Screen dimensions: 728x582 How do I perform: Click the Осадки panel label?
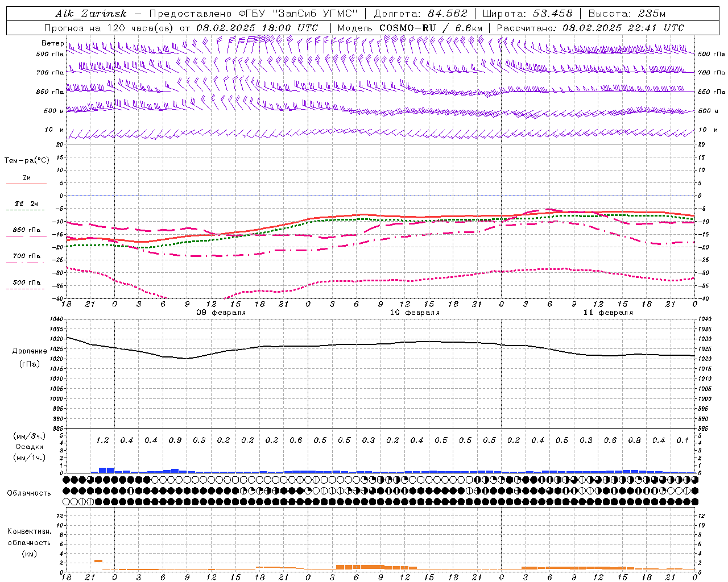(30, 447)
